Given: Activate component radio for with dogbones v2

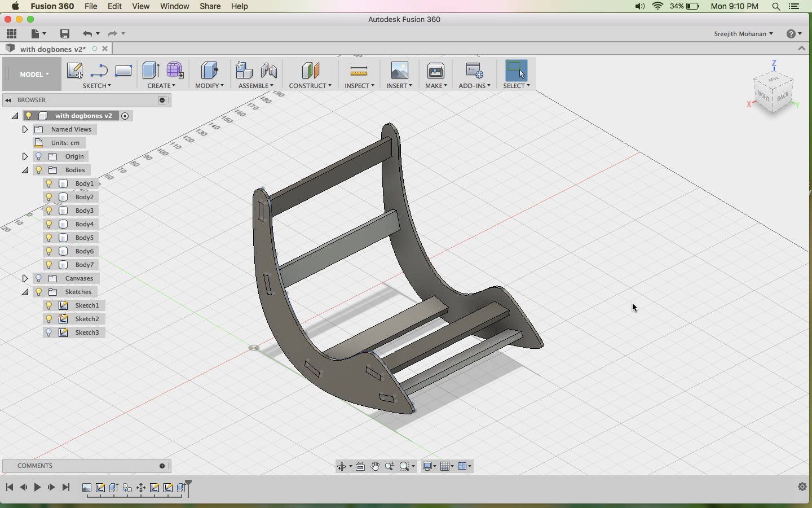Looking at the screenshot, I should pyautogui.click(x=125, y=116).
